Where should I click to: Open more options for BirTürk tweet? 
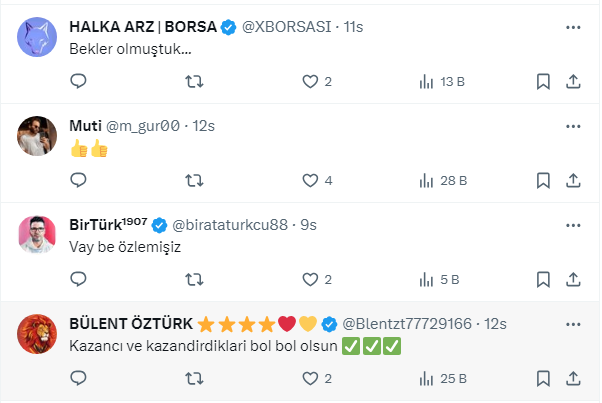tap(573, 225)
